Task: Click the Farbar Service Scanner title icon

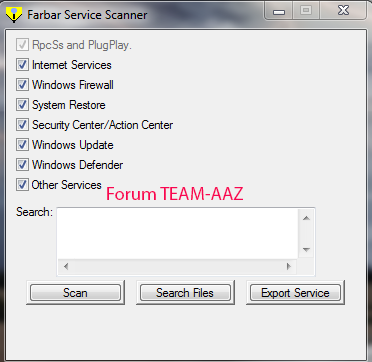Action: tap(14, 15)
